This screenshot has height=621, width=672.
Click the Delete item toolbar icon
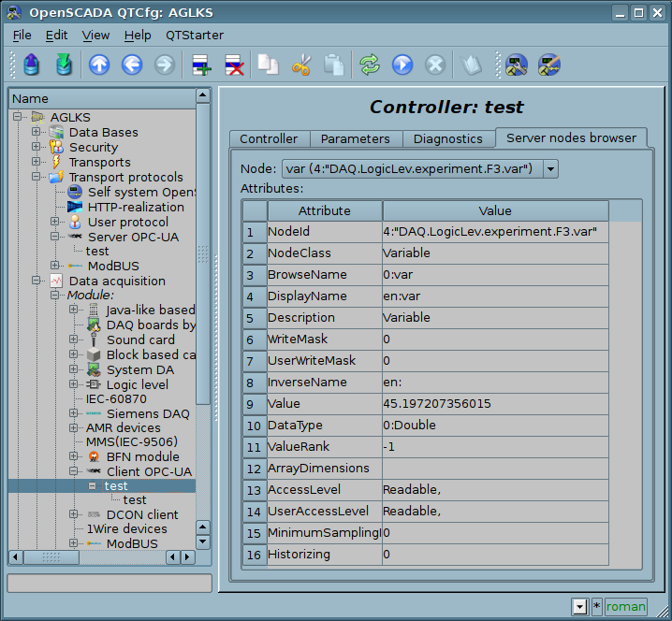tap(234, 65)
